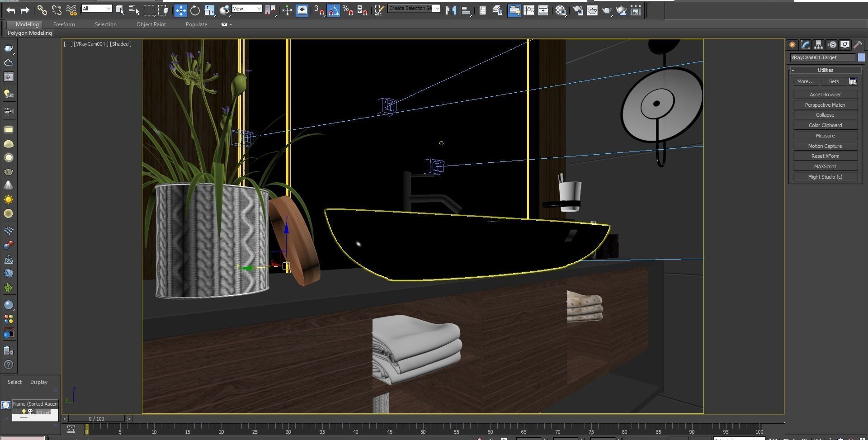The height and width of the screenshot is (440, 868).
Task: Toggle Angle Snap
Action: coord(334,10)
